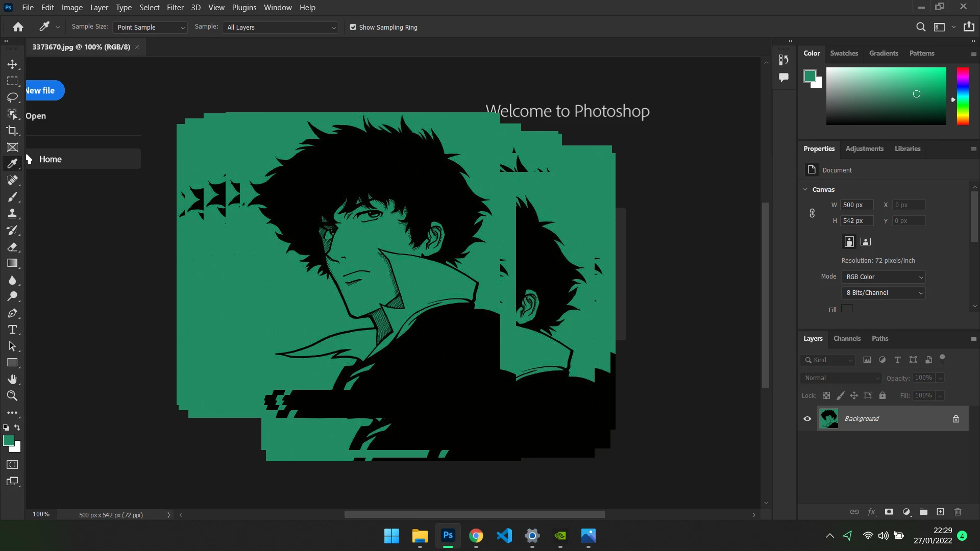Open the Sample Size dropdown

point(150,28)
